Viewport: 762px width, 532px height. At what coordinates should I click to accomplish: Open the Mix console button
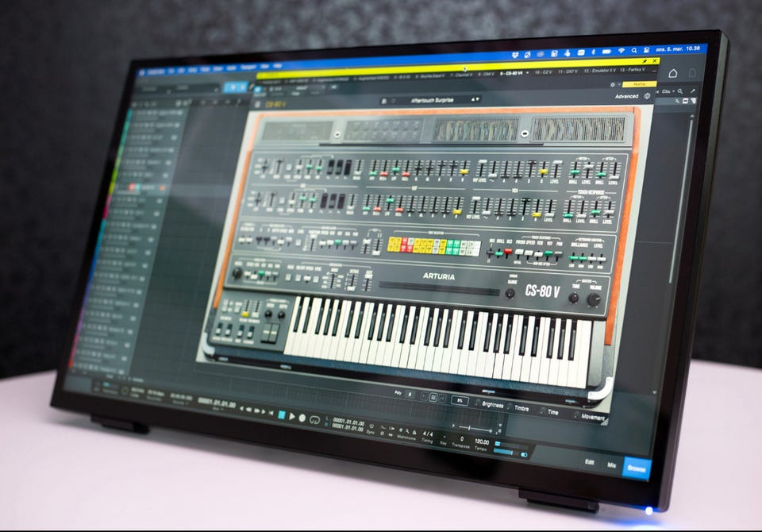pos(611,465)
